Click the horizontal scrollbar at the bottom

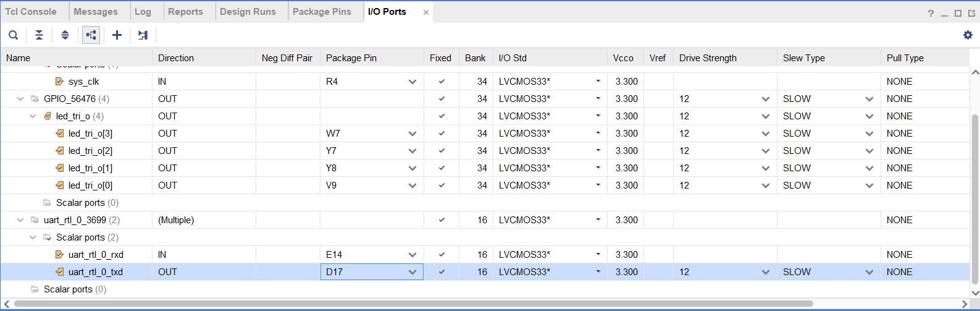(x=414, y=304)
